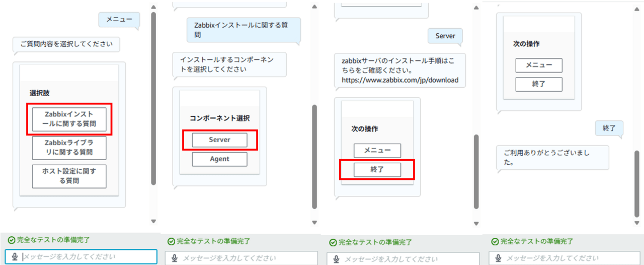Select the Server component button
Screen dimensions: 644x265
pos(219,140)
